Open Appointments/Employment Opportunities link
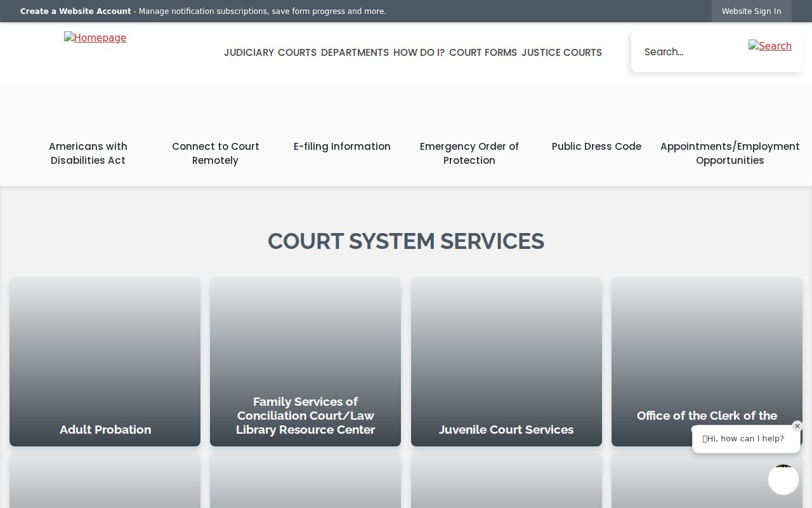Screen dimensions: 812x508 click(730, 153)
